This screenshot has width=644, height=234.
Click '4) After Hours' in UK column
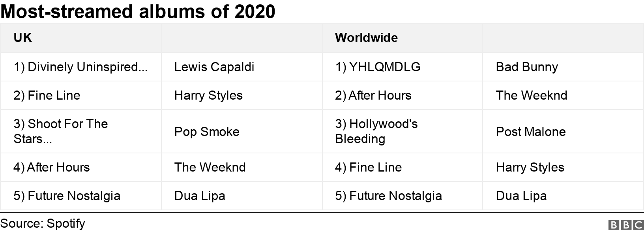pyautogui.click(x=52, y=168)
